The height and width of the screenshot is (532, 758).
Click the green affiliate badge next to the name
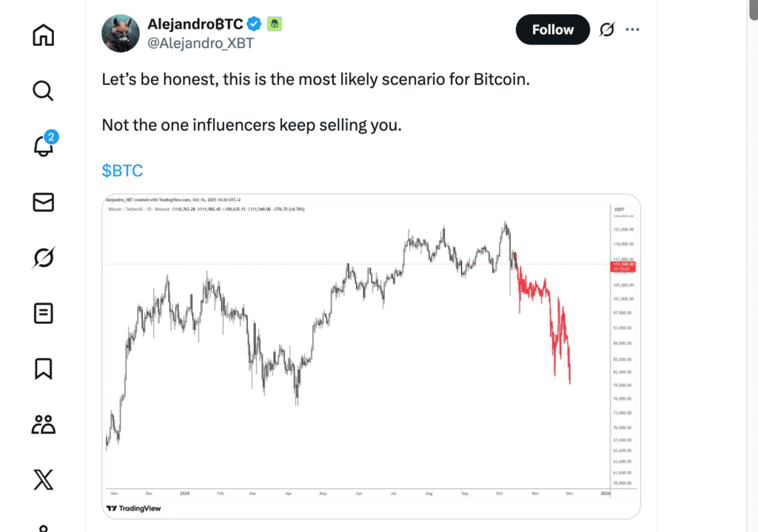(274, 24)
